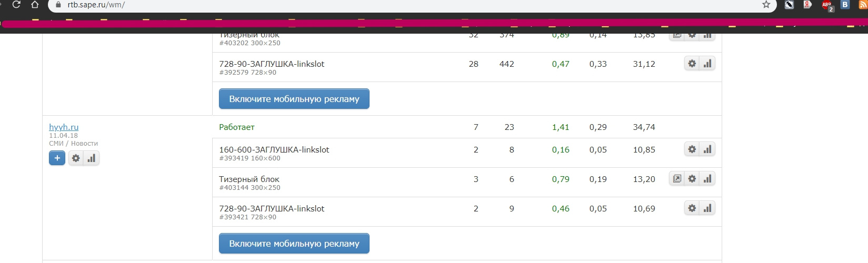Viewport: 868px width, 263px height.
Task: Open preview of Тизерный блок #403144
Action: click(x=677, y=179)
